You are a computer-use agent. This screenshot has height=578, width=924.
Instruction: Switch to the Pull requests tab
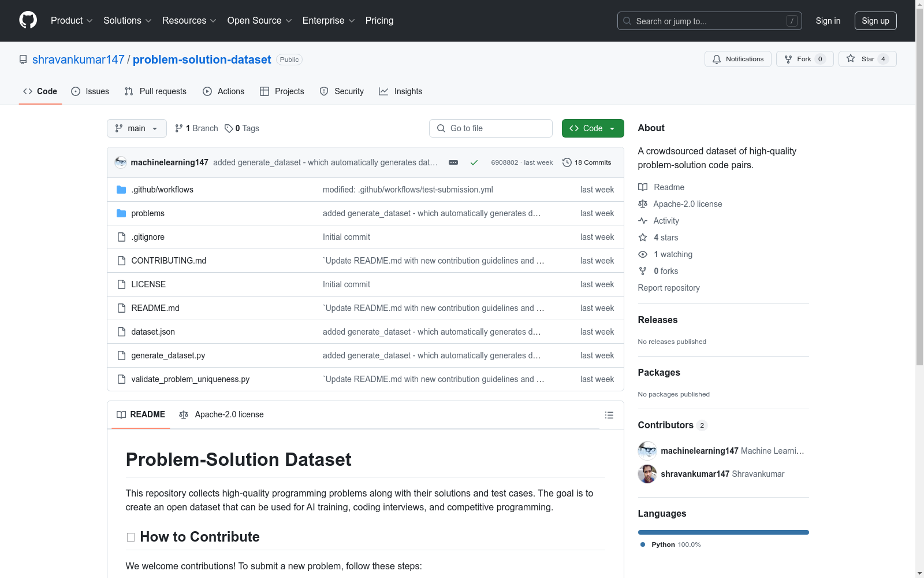pyautogui.click(x=155, y=91)
